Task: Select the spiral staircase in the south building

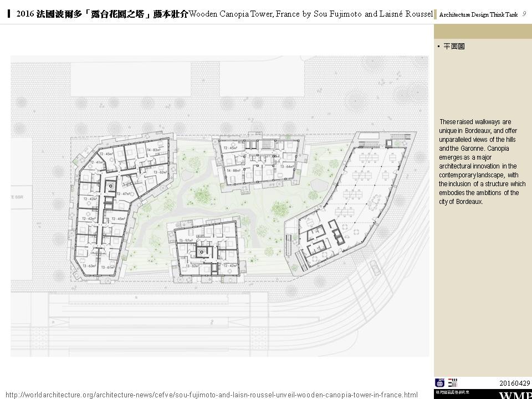Action: [202, 252]
